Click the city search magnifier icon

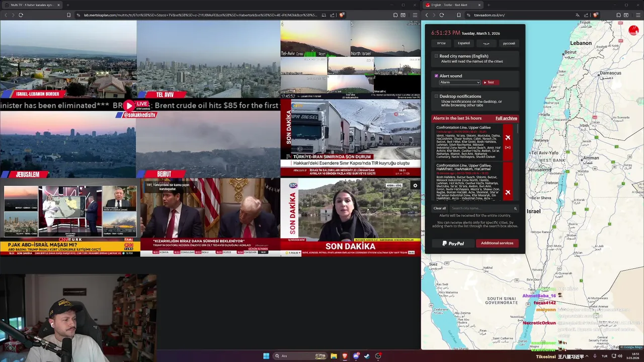click(x=515, y=208)
